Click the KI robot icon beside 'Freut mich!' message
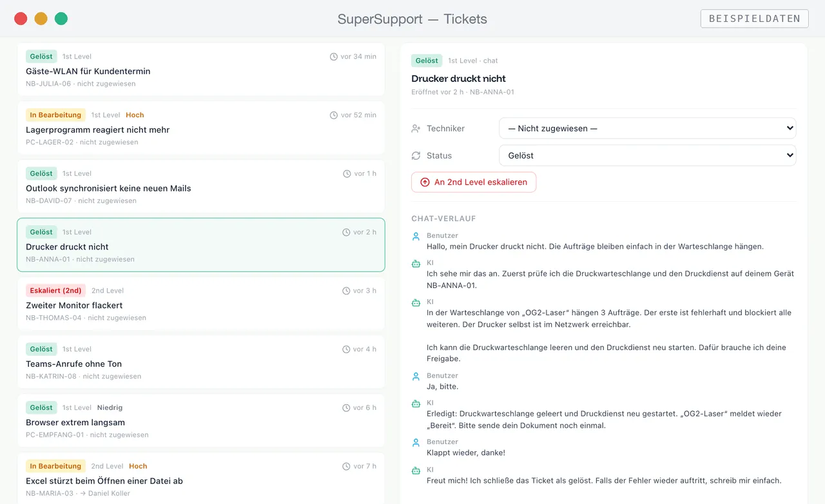825x504 pixels. coord(416,470)
